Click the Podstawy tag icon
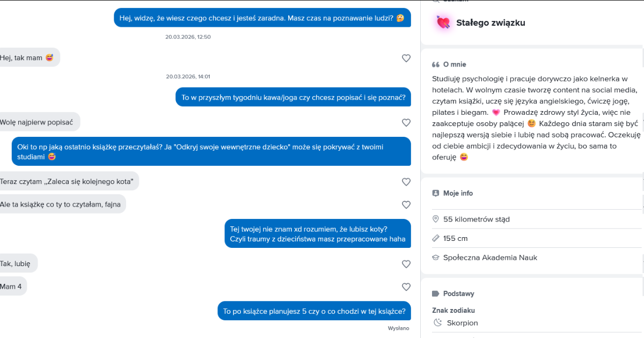The image size is (644, 338). (x=436, y=293)
